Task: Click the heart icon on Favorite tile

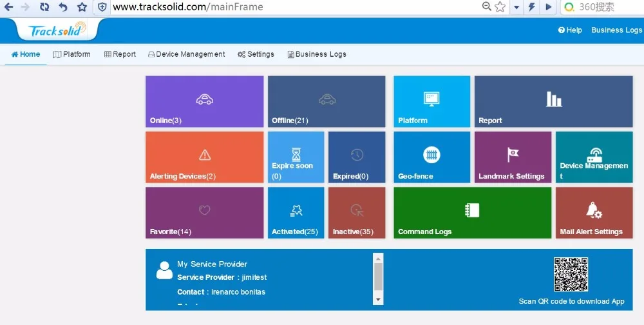Action: point(205,210)
